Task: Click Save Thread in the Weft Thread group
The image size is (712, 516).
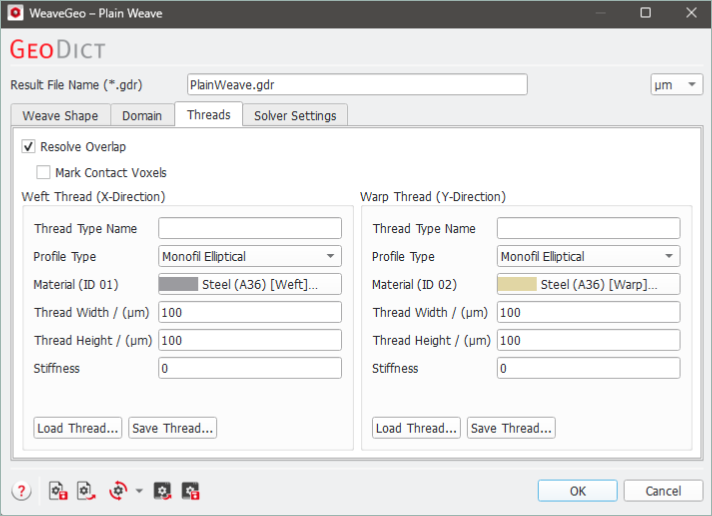Action: (x=173, y=428)
